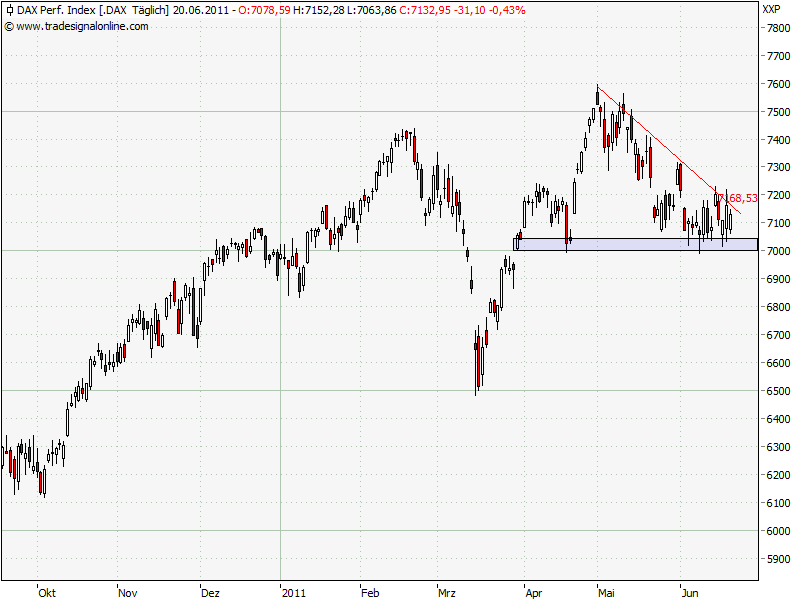
Task: Click the 5900 price axis label
Action: tap(779, 559)
